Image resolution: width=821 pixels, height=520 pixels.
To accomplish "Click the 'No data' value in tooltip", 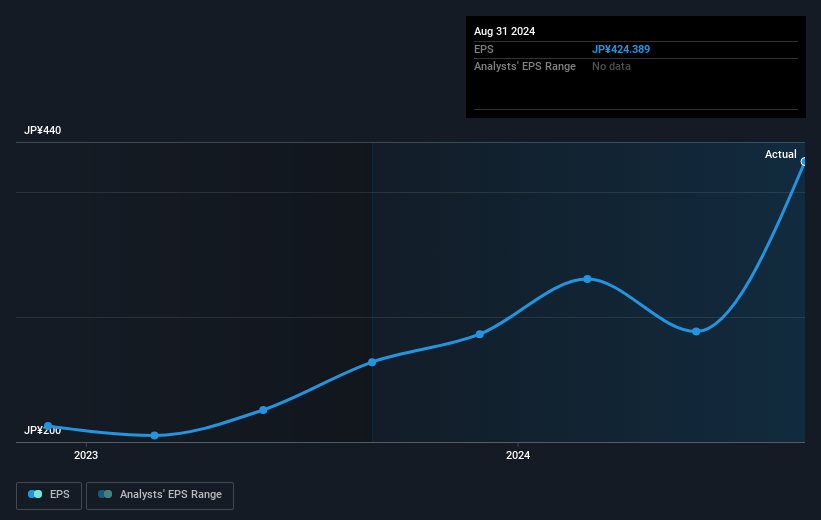I will point(611,67).
